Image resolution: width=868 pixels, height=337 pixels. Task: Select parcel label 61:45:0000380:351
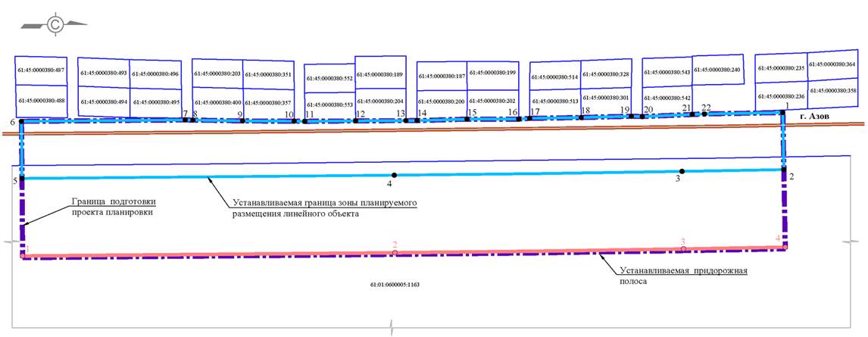268,73
